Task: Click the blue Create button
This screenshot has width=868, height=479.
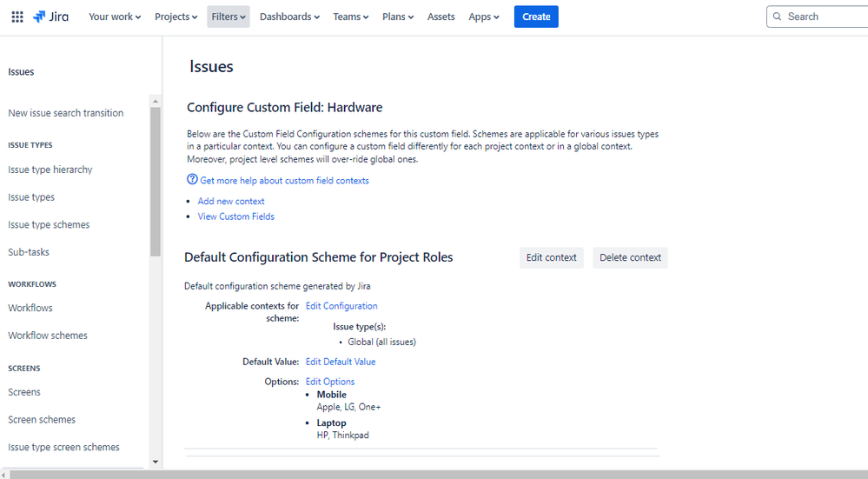Action: click(536, 17)
